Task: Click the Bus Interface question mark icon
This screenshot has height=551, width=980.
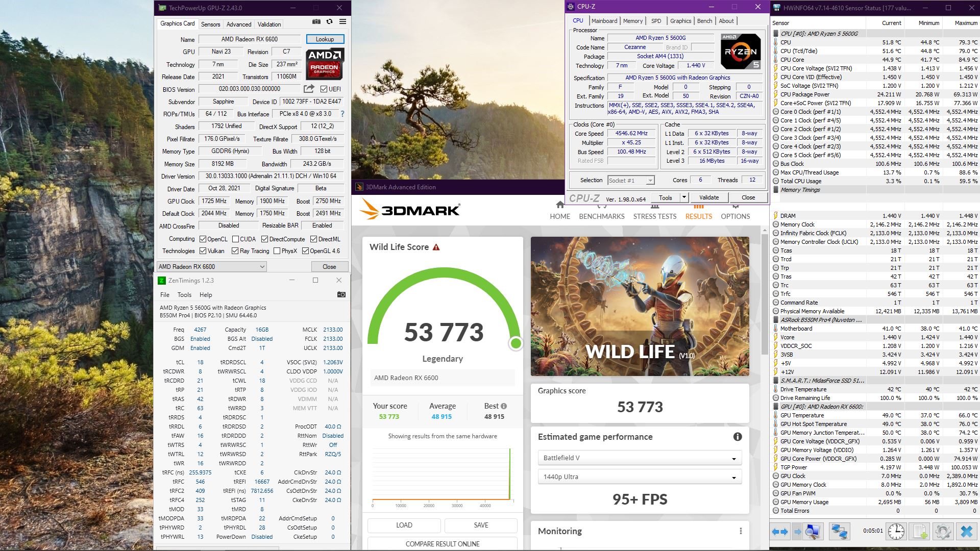Action: click(x=342, y=114)
